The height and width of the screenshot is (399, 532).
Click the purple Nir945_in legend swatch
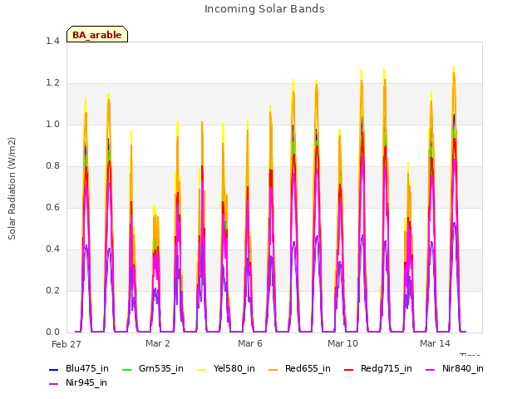[x=53, y=384]
